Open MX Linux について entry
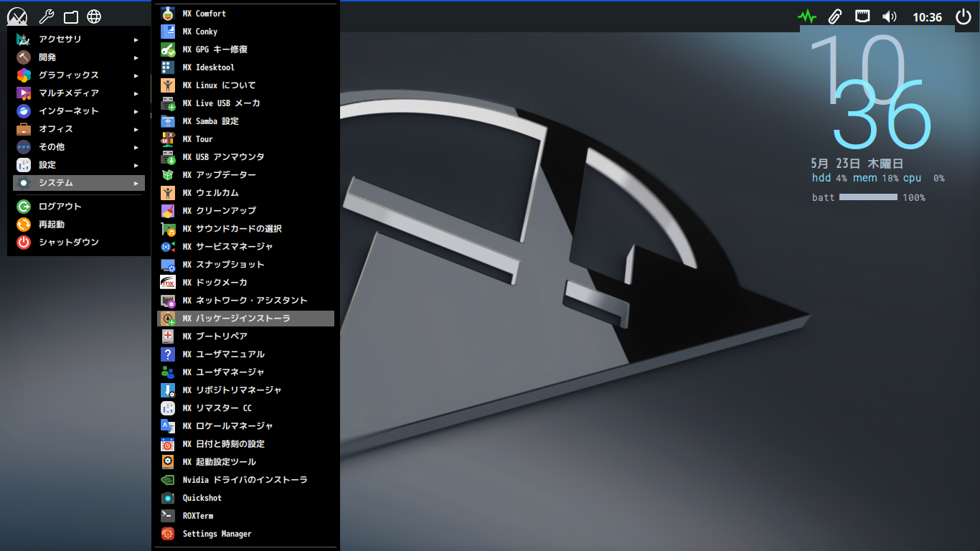Screen dimensions: 980x551 click(245, 85)
